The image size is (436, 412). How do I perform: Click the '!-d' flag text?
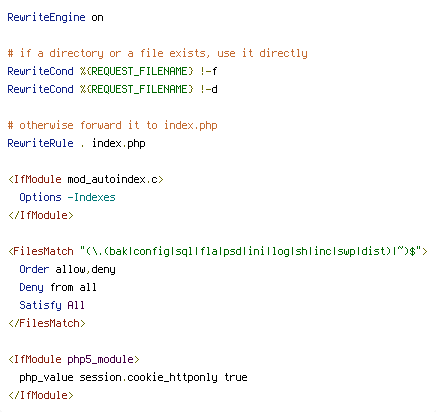[209, 89]
